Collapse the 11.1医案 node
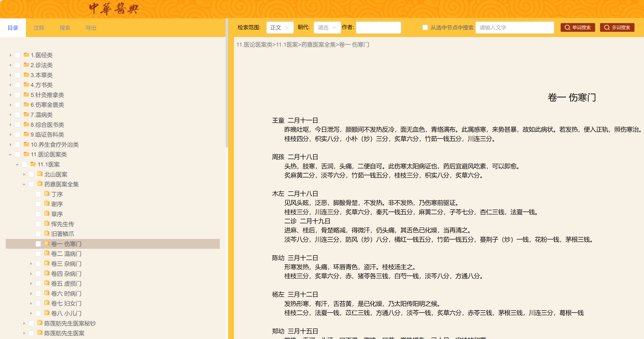 [17, 165]
